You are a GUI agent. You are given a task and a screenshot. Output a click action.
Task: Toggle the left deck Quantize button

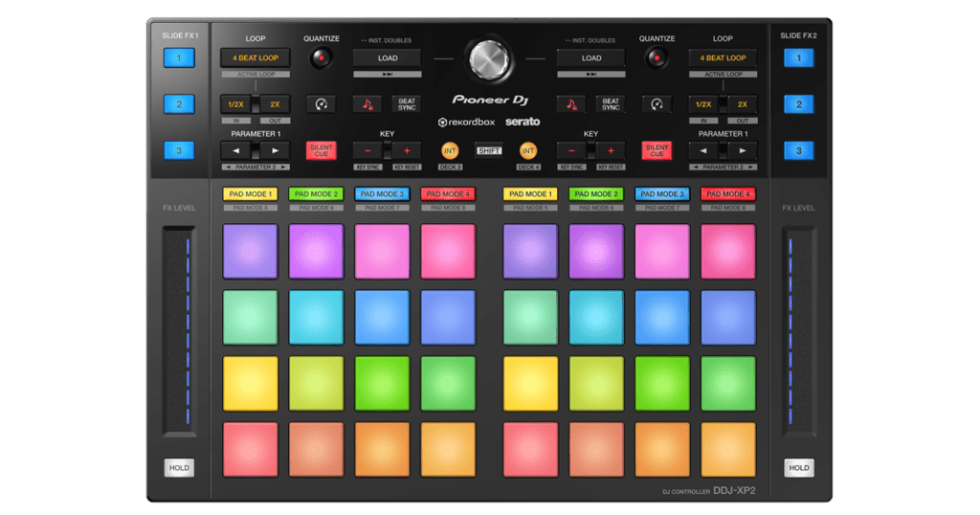(x=322, y=58)
